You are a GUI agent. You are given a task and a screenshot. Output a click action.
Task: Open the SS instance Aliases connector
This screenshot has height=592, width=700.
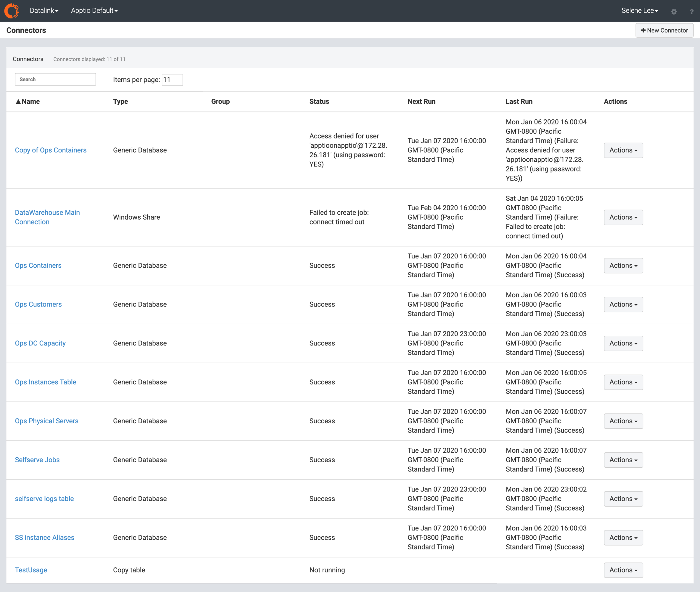45,537
